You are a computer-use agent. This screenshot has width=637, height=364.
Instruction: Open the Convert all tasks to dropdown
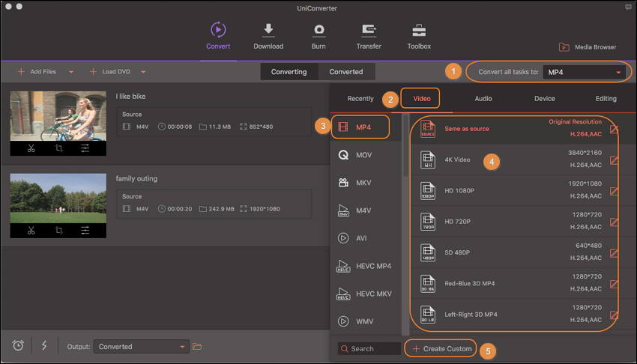[x=585, y=72]
